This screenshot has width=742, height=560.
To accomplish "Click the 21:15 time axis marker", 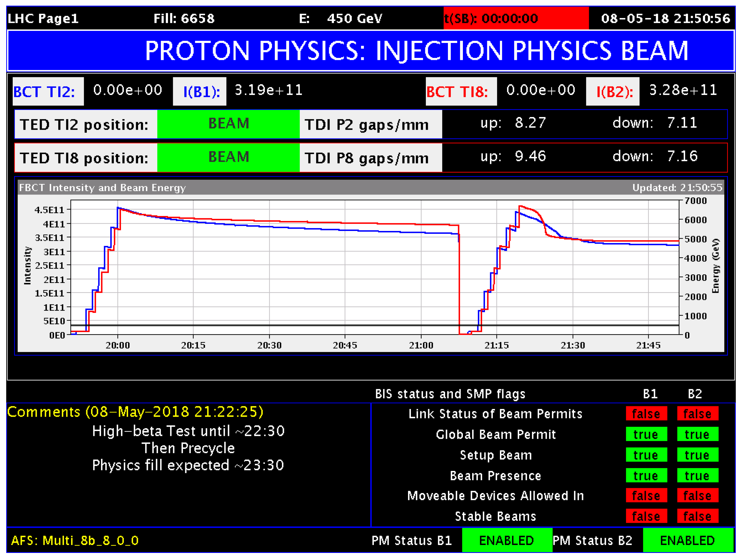I will click(x=497, y=345).
